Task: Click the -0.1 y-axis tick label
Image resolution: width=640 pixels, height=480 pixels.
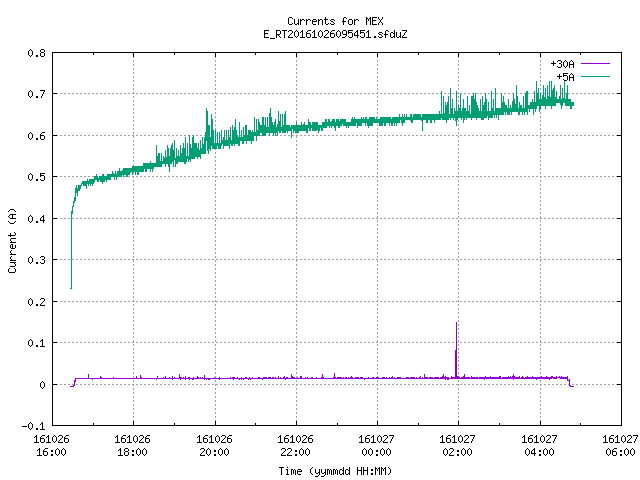Action: coord(33,426)
